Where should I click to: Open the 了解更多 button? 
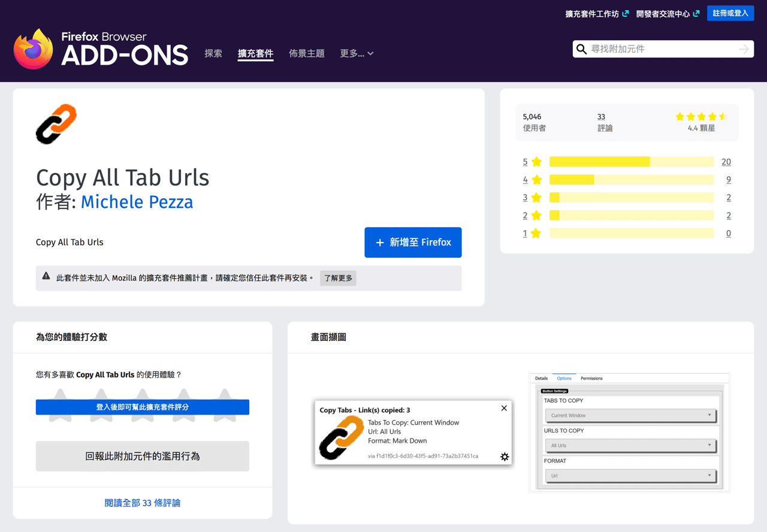coord(338,278)
